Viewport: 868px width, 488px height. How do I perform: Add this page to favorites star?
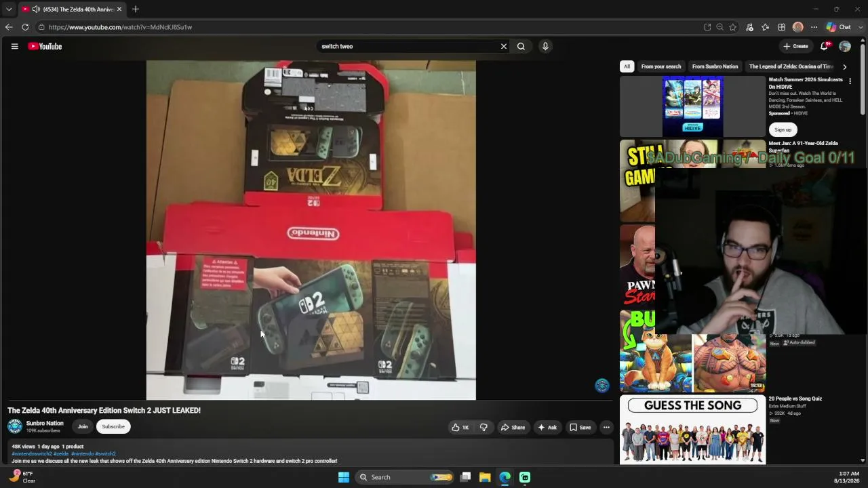tap(733, 27)
